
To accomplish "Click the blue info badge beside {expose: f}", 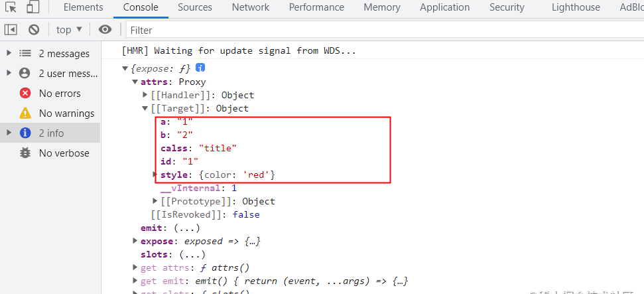I will pyautogui.click(x=200, y=68).
